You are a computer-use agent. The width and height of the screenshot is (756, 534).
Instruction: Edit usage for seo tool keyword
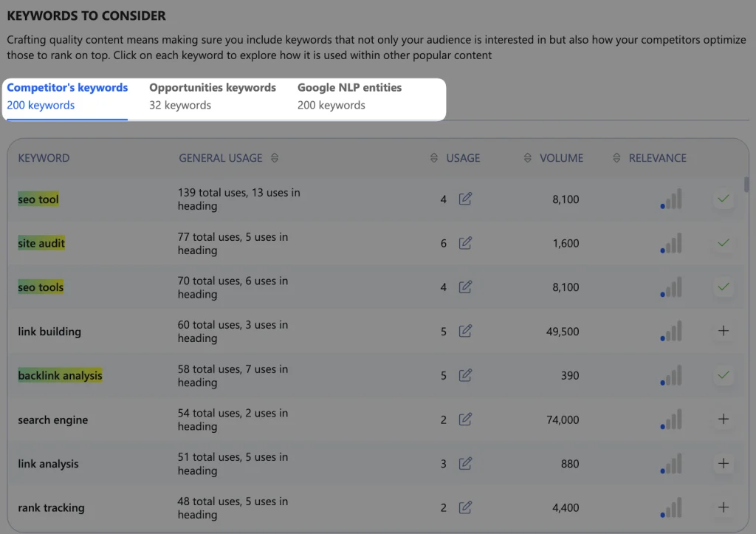(x=465, y=199)
